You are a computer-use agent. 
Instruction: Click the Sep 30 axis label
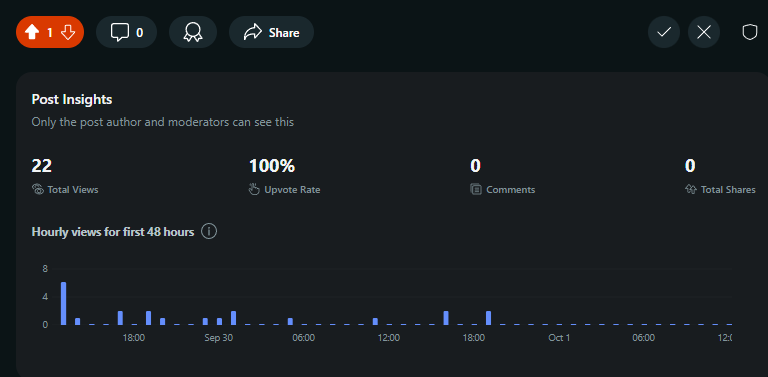coord(218,338)
